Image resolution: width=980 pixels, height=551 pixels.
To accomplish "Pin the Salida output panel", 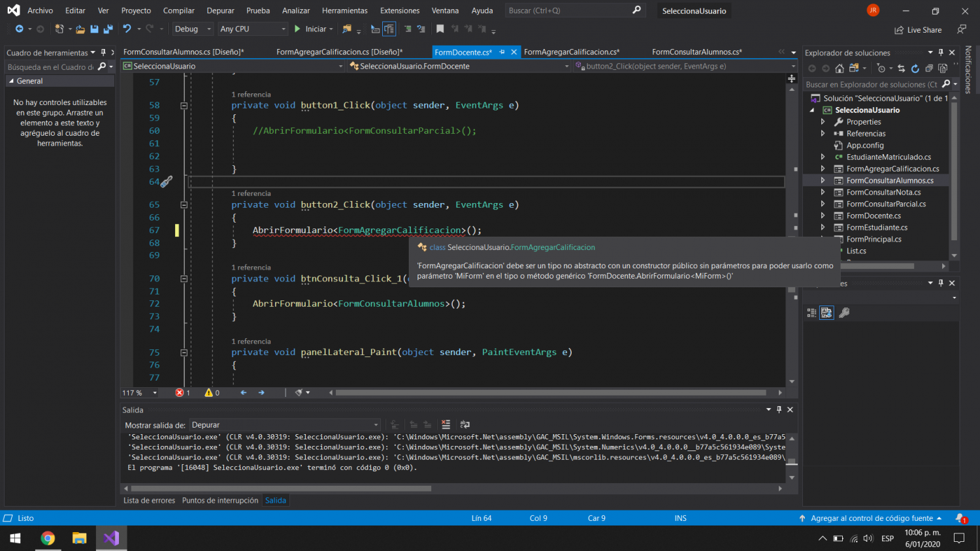I will tap(779, 409).
